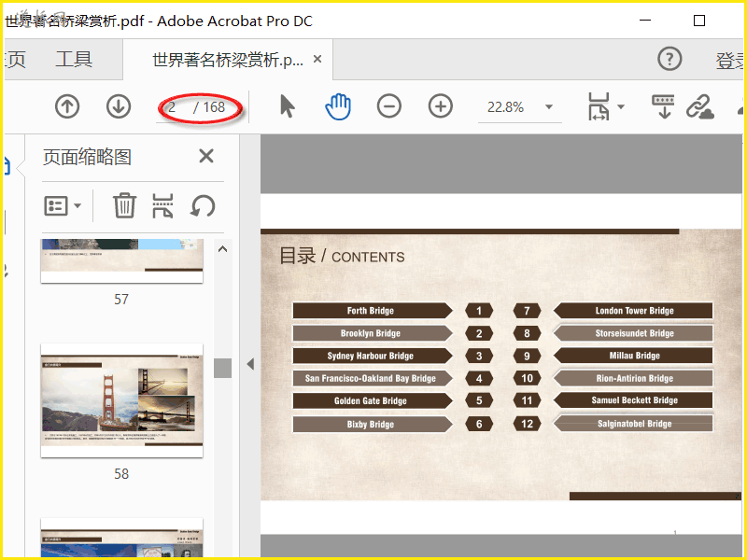Click the Golden Gate Bridge entry

(x=372, y=401)
